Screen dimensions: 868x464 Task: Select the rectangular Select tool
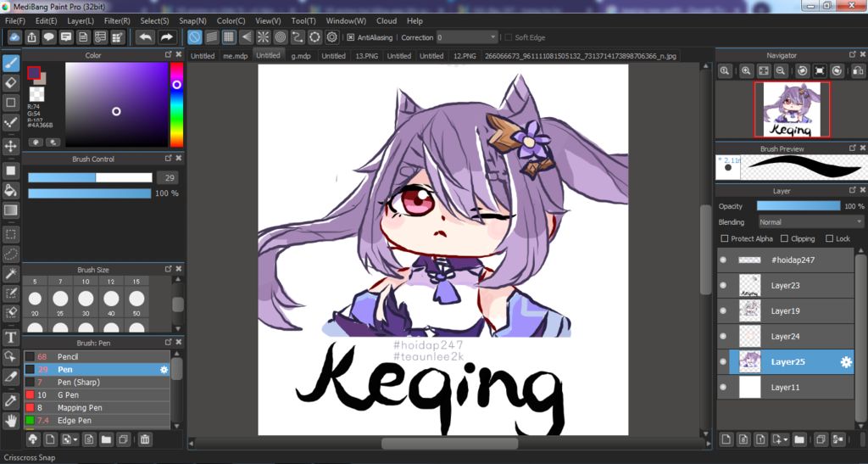[x=10, y=234]
